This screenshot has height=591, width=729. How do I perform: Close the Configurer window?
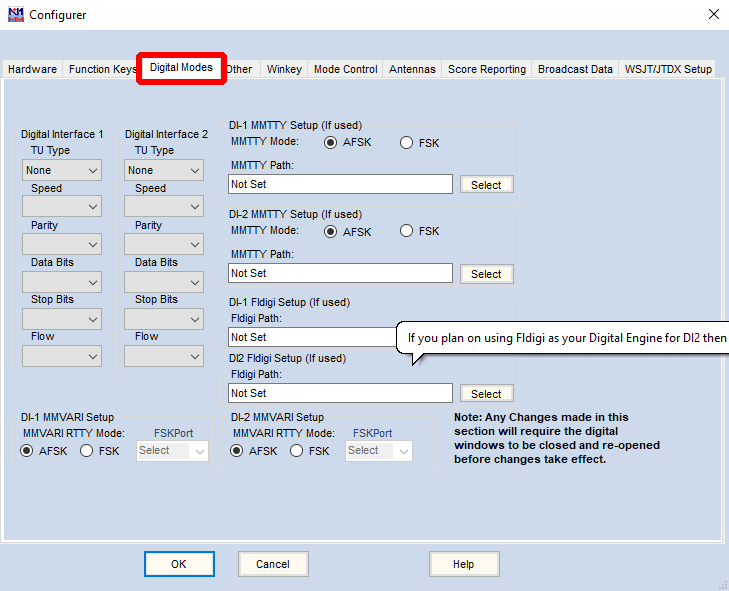[x=714, y=14]
